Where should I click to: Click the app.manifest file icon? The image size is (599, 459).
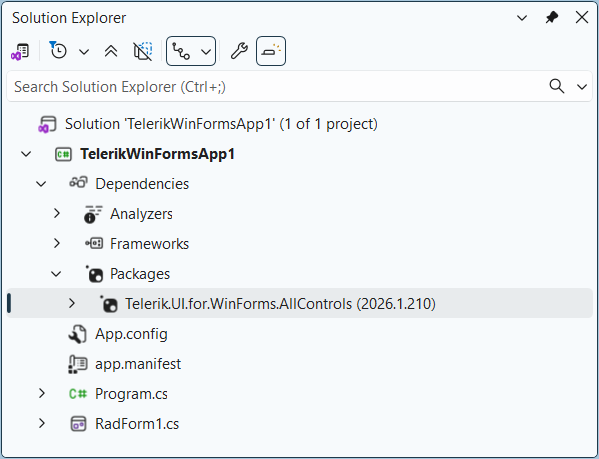point(78,364)
